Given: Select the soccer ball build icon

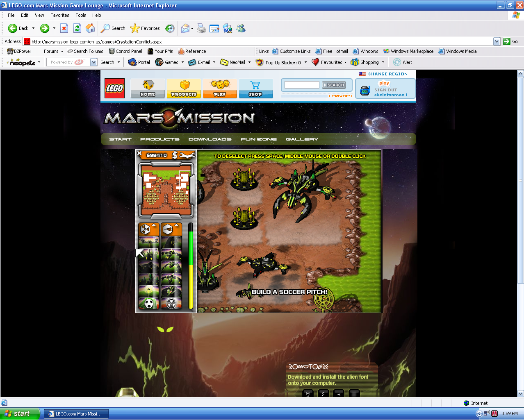Looking at the screenshot, I should (149, 303).
